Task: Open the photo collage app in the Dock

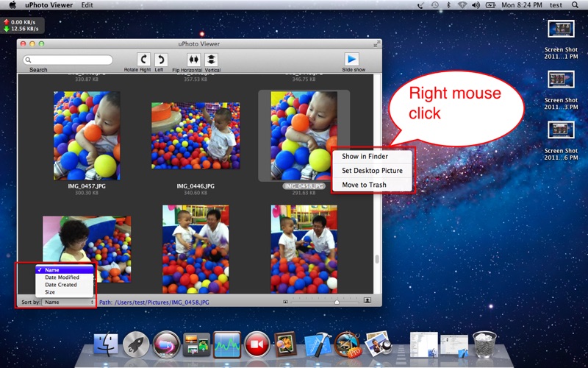Action: pos(196,344)
